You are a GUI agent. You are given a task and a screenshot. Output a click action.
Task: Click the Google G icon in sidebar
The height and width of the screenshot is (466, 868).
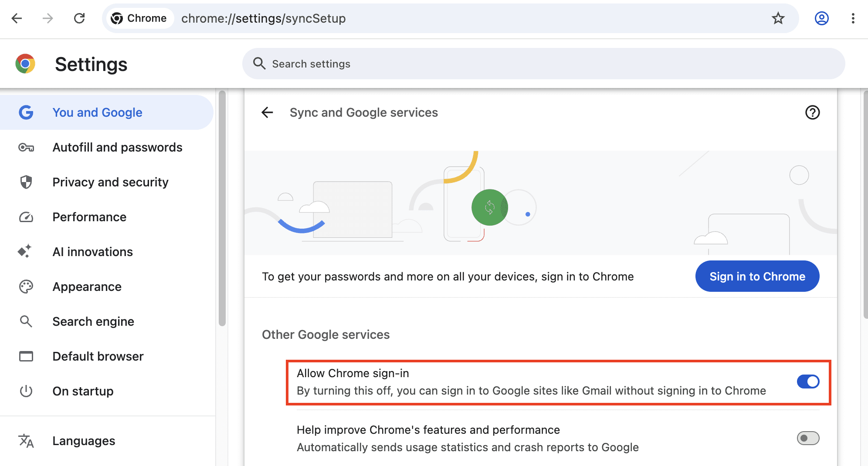pos(26,112)
